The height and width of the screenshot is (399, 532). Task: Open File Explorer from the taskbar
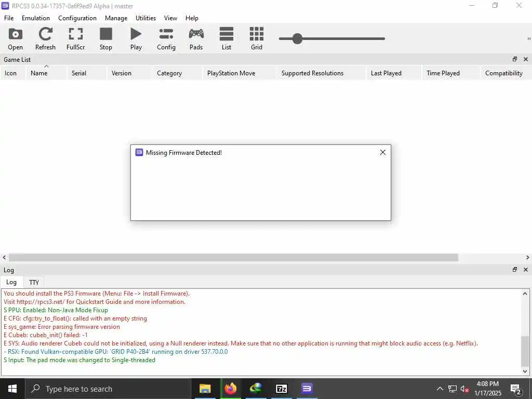coord(205,389)
